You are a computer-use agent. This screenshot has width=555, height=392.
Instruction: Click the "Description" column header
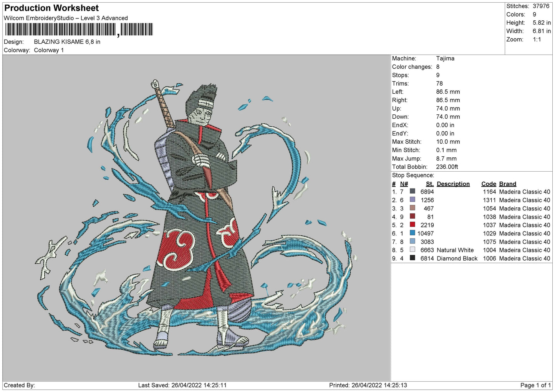(453, 184)
